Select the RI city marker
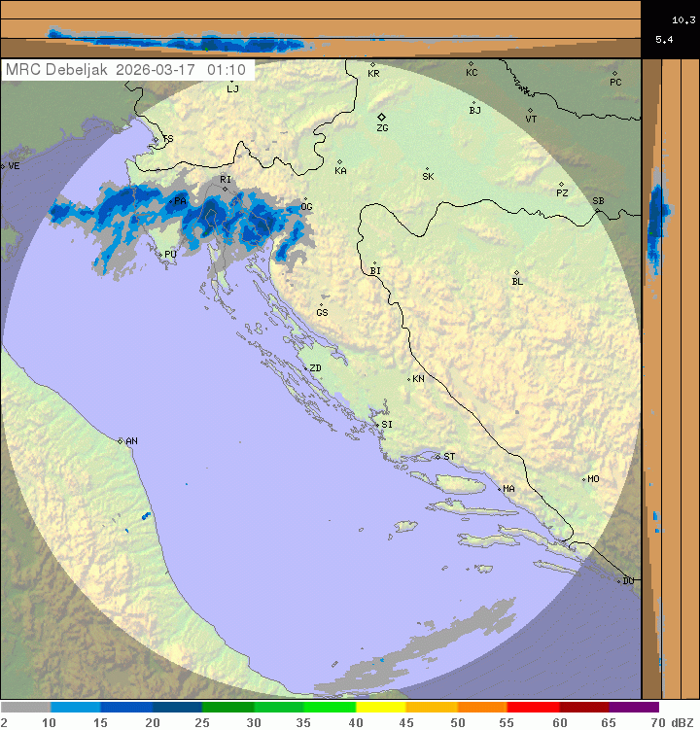700x730 pixels. [225, 189]
